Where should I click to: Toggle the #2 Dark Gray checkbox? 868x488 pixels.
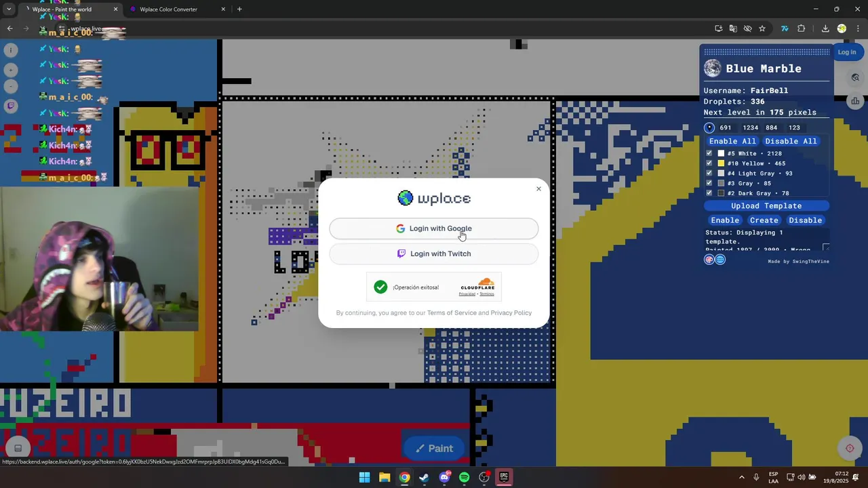(x=709, y=193)
